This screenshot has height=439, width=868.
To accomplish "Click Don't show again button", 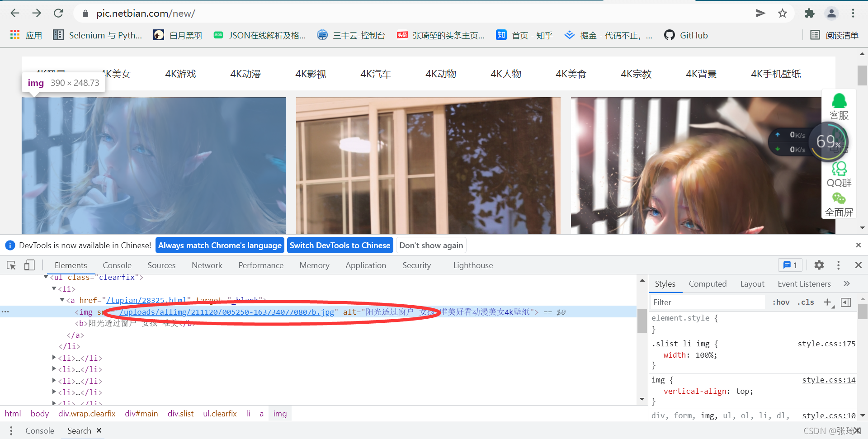I will tap(431, 245).
